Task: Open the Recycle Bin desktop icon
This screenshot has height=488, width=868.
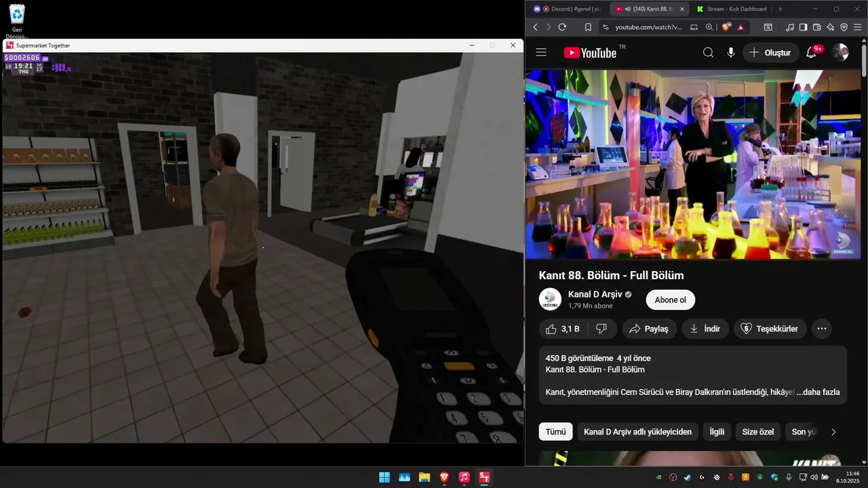Action: point(17,21)
